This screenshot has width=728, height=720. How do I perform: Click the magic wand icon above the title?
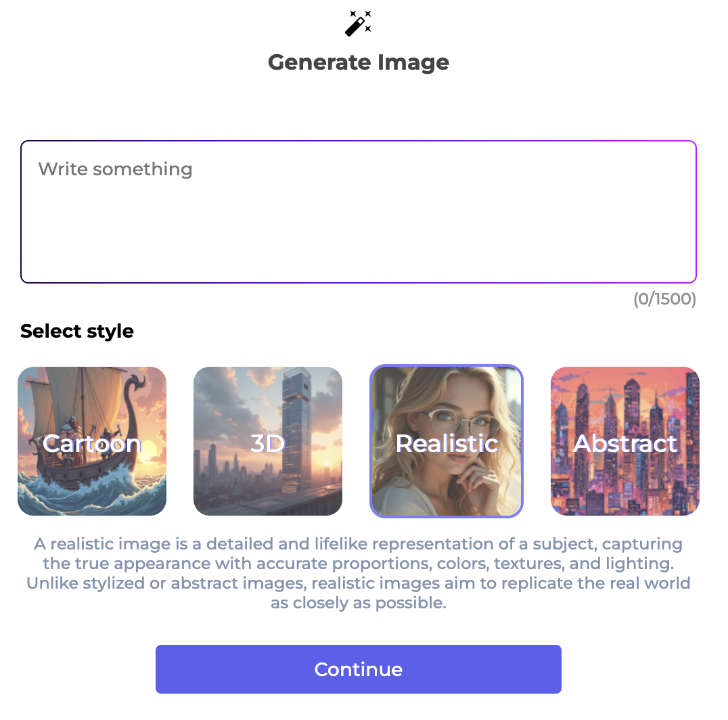[358, 22]
